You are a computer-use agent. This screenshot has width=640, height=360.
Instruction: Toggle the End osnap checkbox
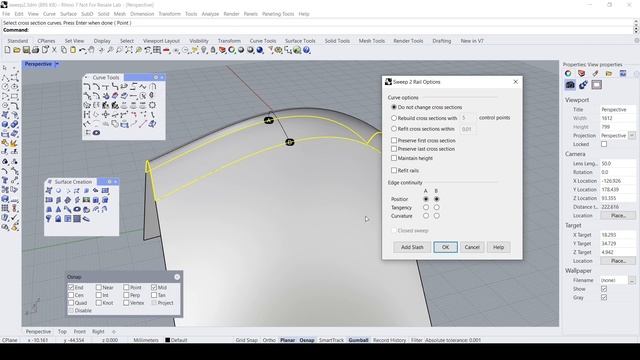pos(71,287)
